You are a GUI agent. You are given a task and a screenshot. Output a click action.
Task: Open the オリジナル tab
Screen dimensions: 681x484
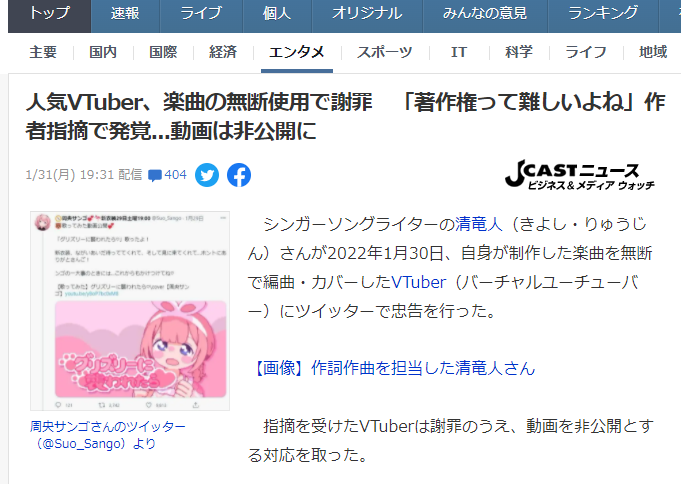[367, 14]
